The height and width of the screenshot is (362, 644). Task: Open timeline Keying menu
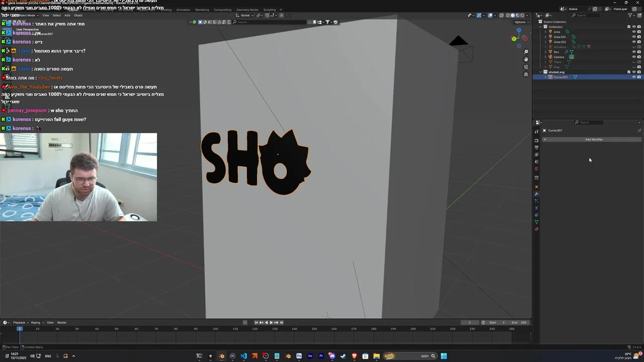[37, 322]
